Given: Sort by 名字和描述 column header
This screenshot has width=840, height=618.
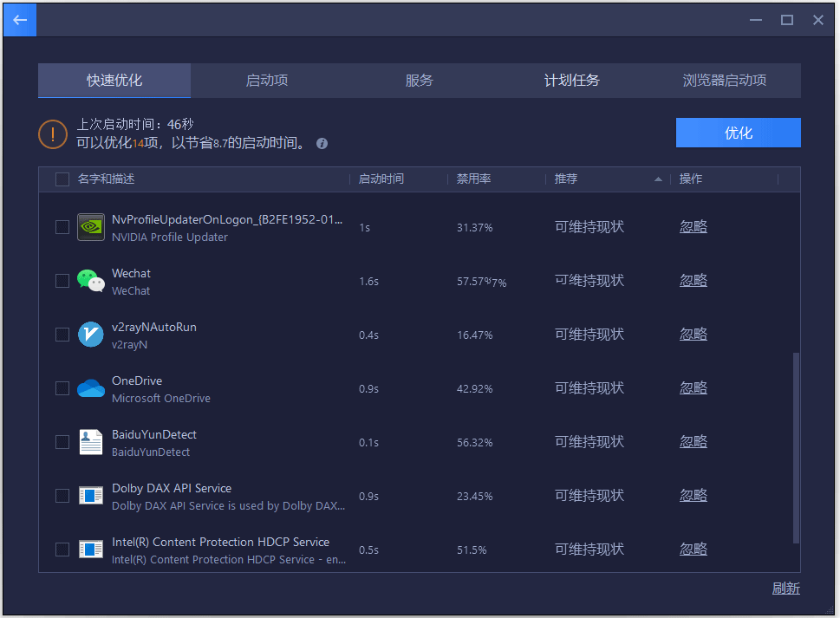Looking at the screenshot, I should coord(106,179).
